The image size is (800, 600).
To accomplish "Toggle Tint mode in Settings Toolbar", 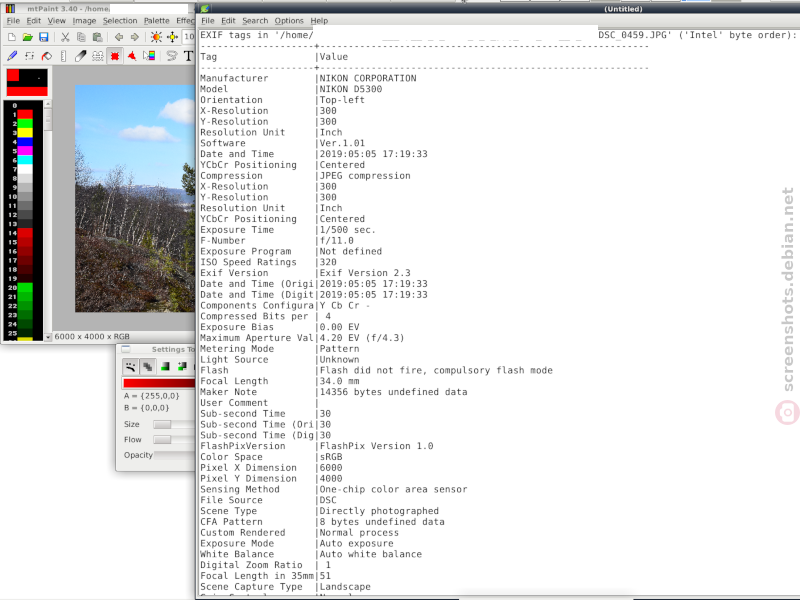I will pyautogui.click(x=165, y=366).
